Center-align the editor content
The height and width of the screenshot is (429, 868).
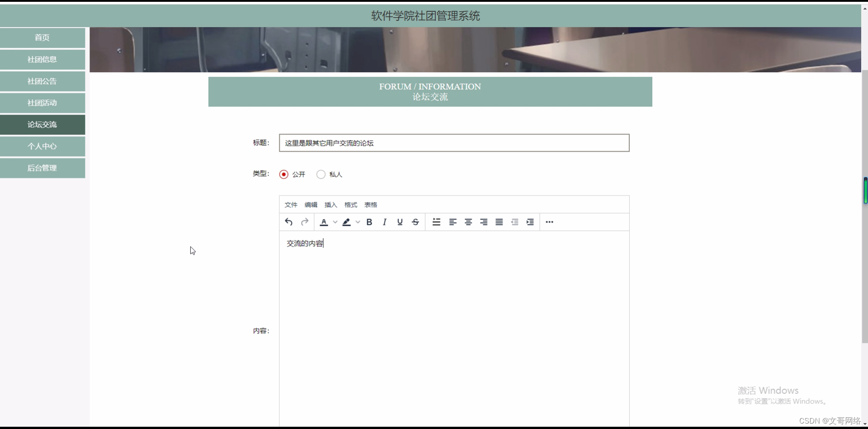[468, 222]
